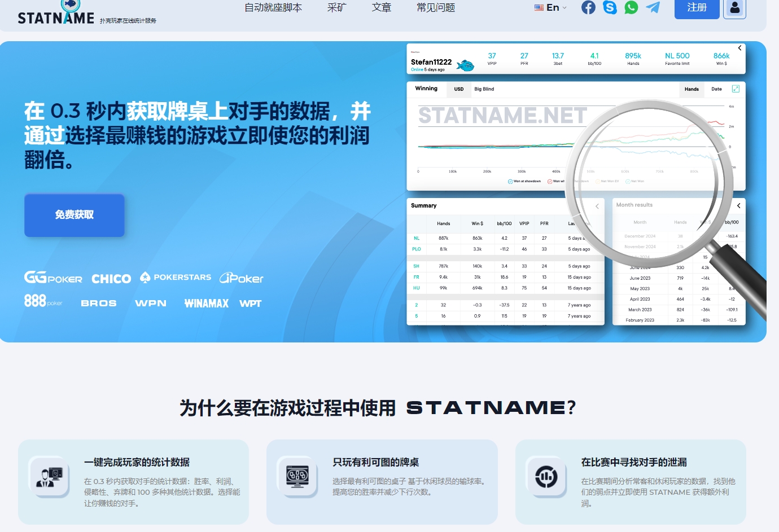Open the SH row in Summary
The width and height of the screenshot is (779, 532).
505,266
